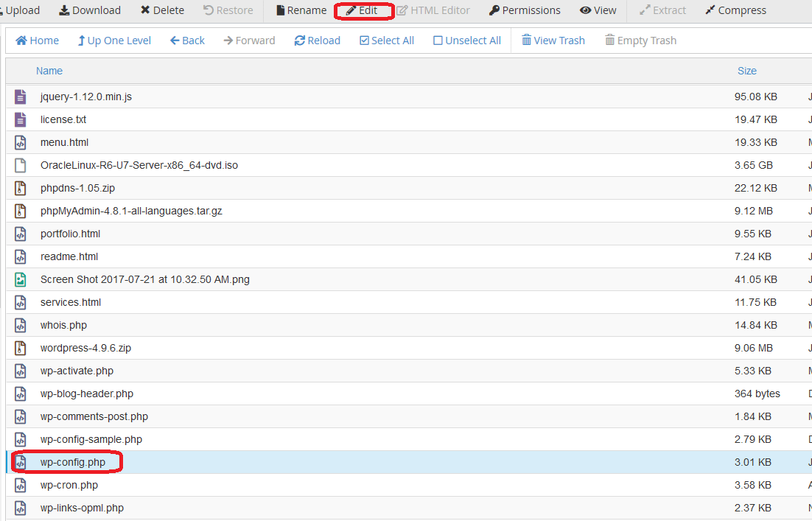The height and width of the screenshot is (521, 812).
Task: Click the Download icon
Action: [x=89, y=10]
